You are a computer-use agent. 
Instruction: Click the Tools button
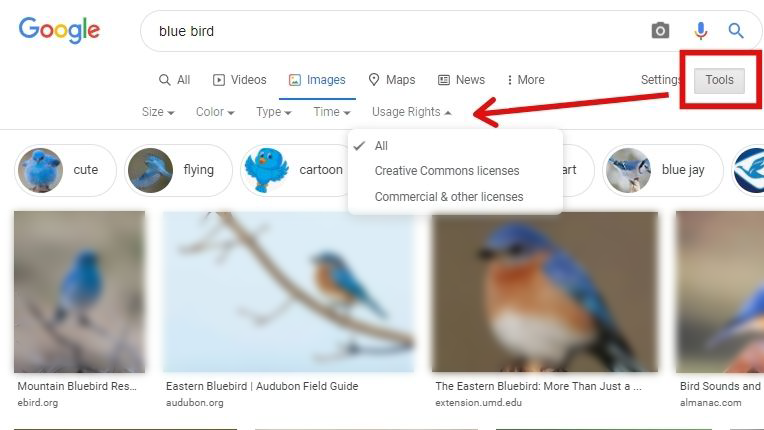click(719, 80)
